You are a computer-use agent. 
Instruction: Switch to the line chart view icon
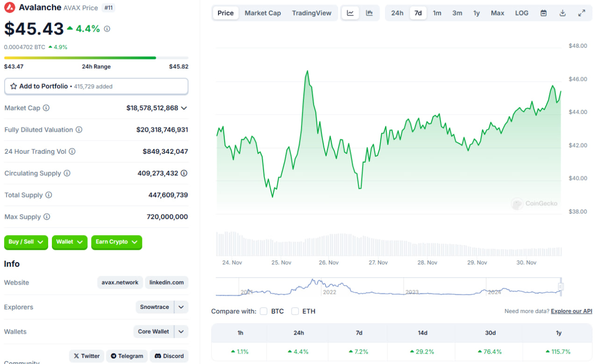tap(350, 13)
